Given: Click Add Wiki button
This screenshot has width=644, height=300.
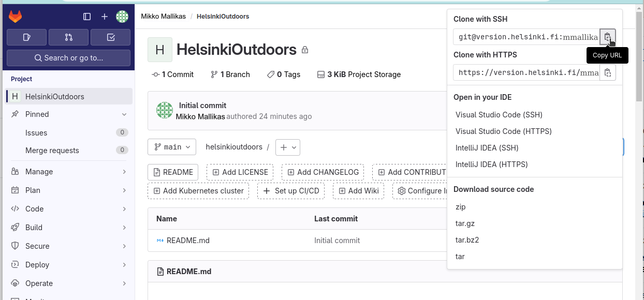Looking at the screenshot, I should tap(358, 191).
